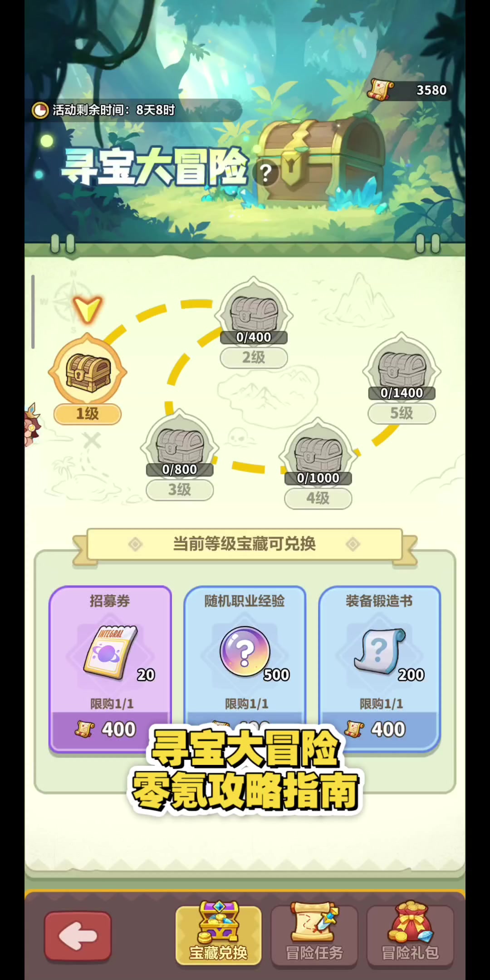Tap the 装备锻造书 scroll item image

point(379,652)
